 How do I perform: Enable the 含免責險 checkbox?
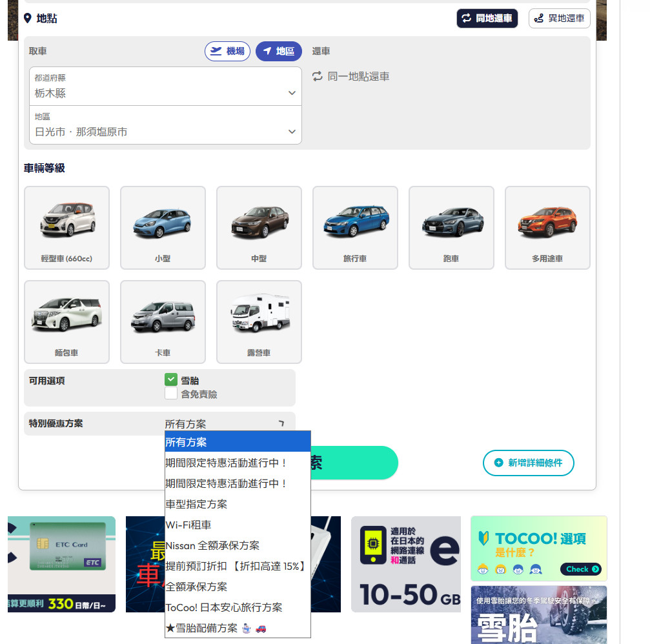pos(171,394)
